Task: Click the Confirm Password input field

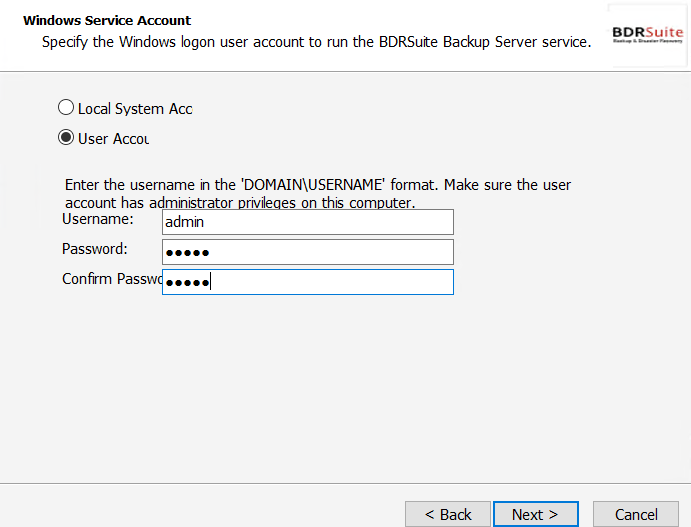Action: point(308,282)
